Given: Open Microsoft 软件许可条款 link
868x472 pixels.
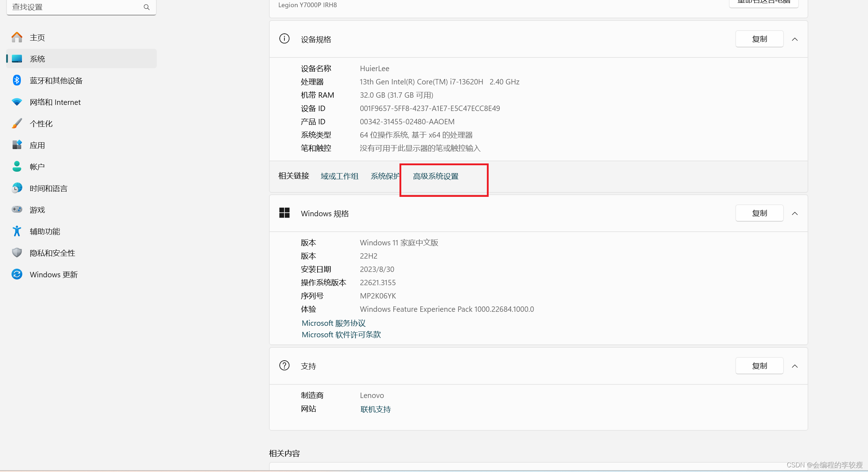Looking at the screenshot, I should [341, 334].
